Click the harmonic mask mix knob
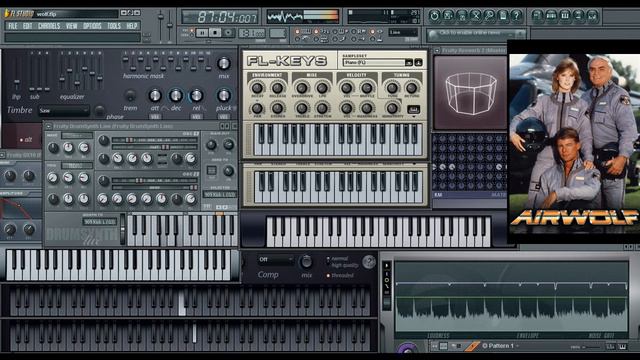The height and width of the screenshot is (360, 640). pyautogui.click(x=224, y=63)
